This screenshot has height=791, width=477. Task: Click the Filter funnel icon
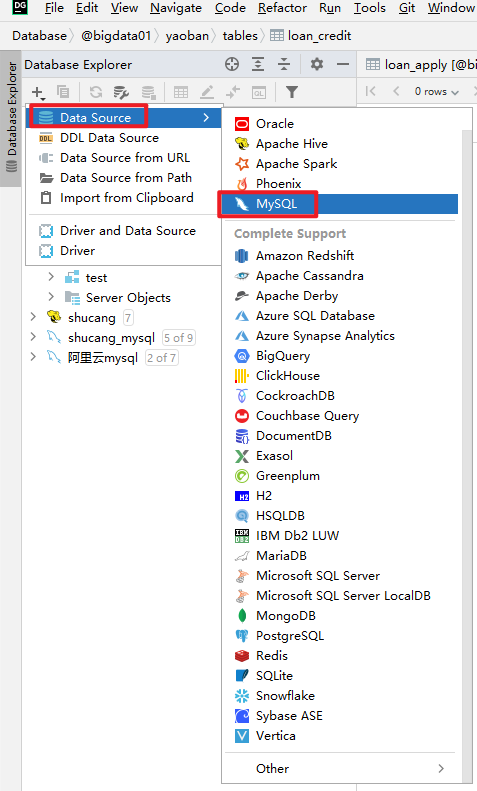(291, 92)
